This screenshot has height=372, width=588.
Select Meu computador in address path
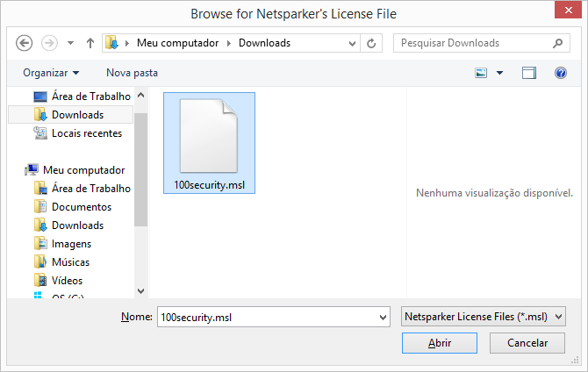[x=177, y=43]
